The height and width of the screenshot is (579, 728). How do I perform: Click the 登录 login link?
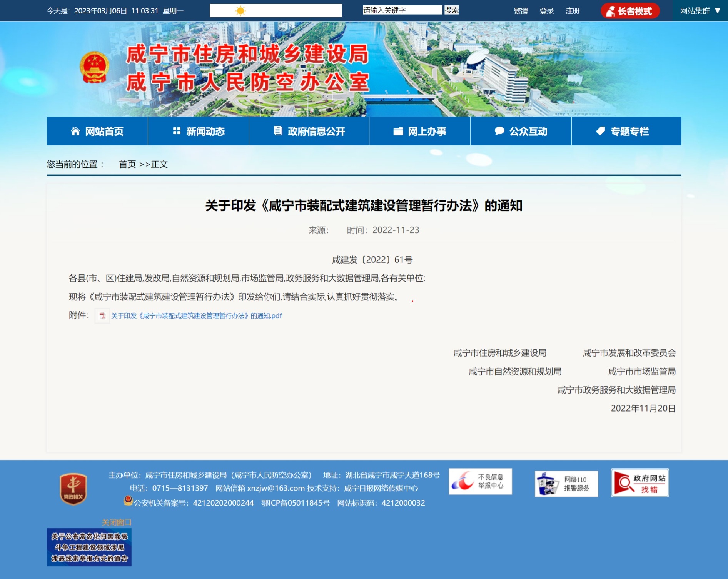pos(546,11)
